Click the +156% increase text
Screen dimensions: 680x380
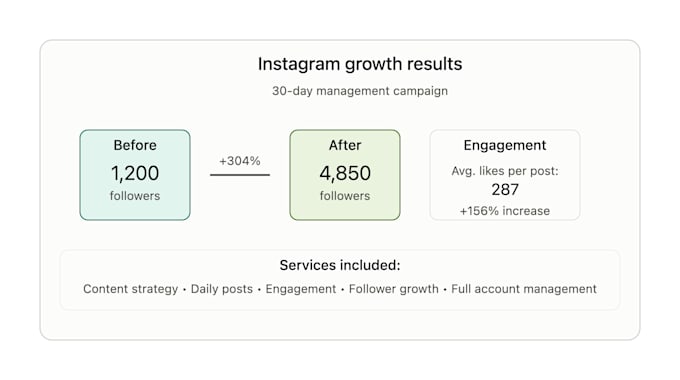click(505, 211)
